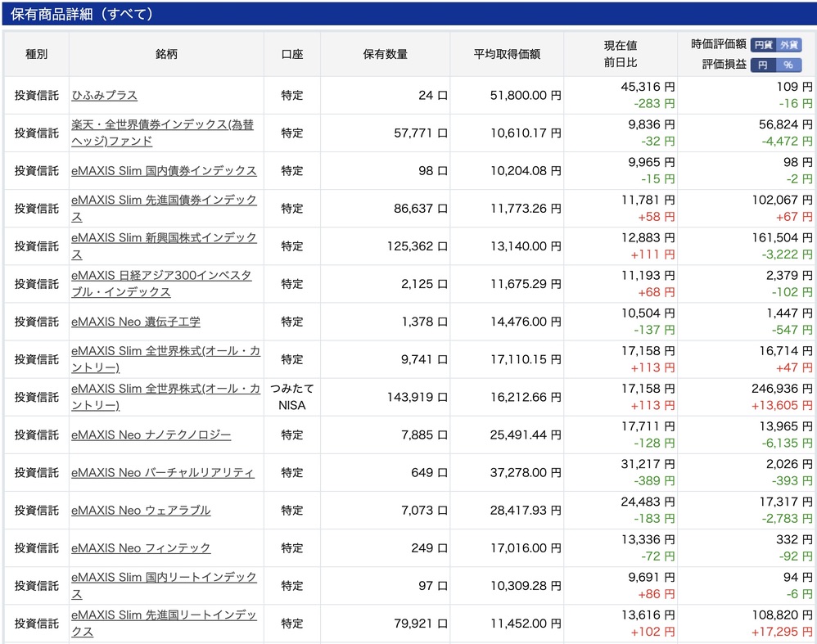Click loss value -6,135 円
This screenshot has height=644, width=817.
click(x=787, y=444)
